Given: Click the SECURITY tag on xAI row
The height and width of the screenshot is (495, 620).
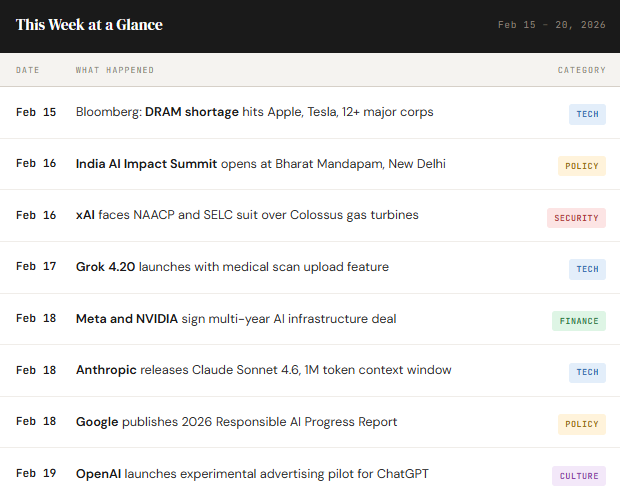Looking at the screenshot, I should click(576, 218).
